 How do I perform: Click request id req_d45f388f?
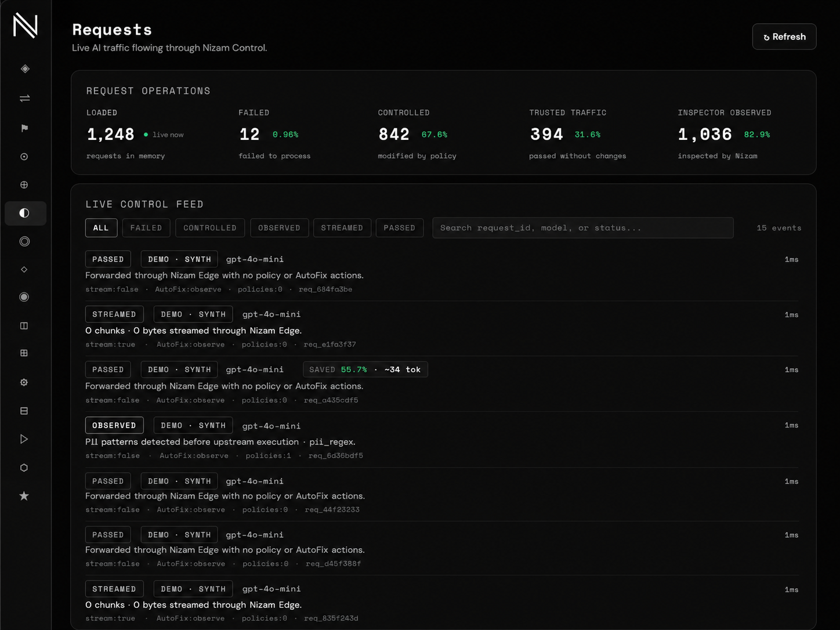click(x=334, y=564)
